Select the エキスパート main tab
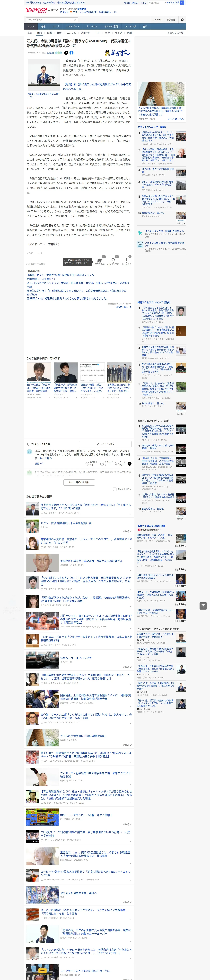The width and height of the screenshot is (210, 980). (72, 26)
